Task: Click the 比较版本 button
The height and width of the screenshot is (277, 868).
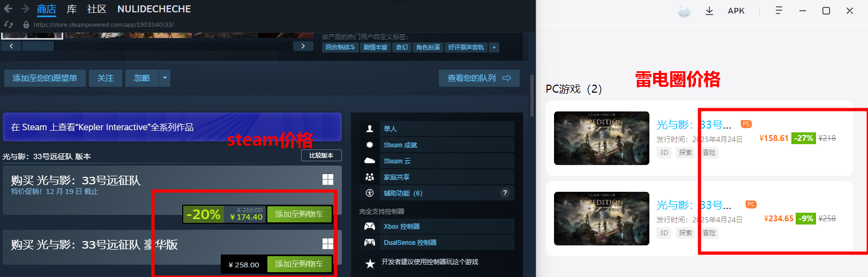Action: (x=321, y=155)
